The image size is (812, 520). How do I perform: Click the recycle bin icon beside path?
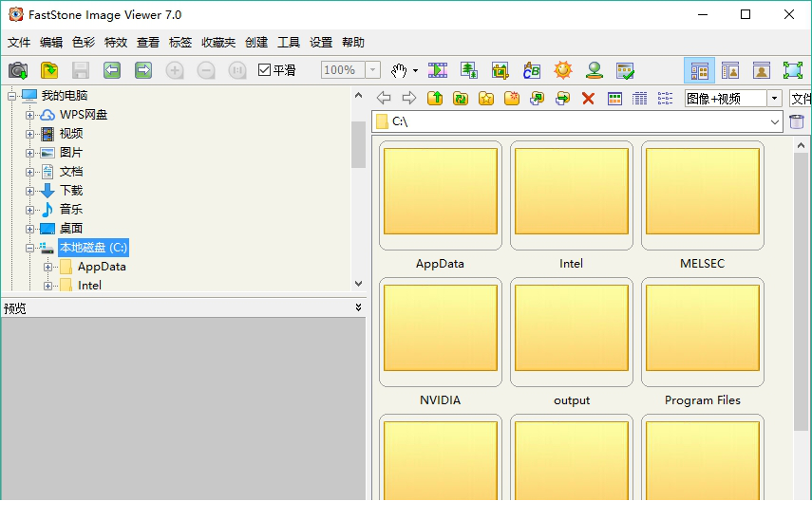pyautogui.click(x=797, y=121)
